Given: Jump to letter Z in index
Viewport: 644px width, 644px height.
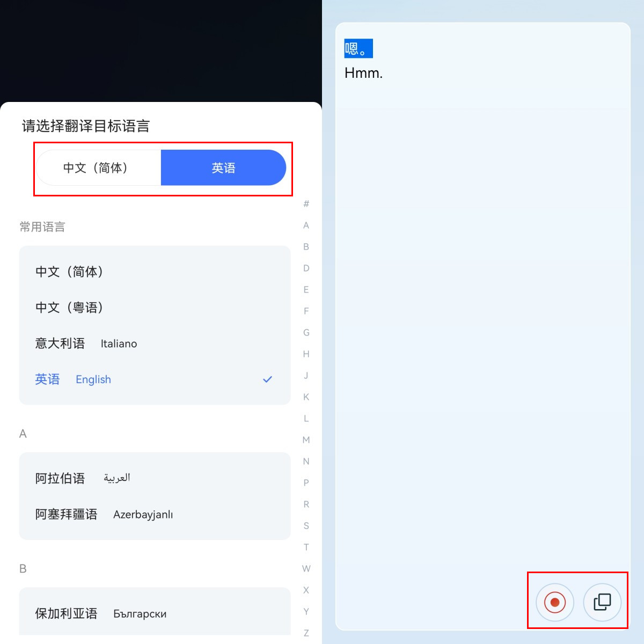Looking at the screenshot, I should coord(306,633).
